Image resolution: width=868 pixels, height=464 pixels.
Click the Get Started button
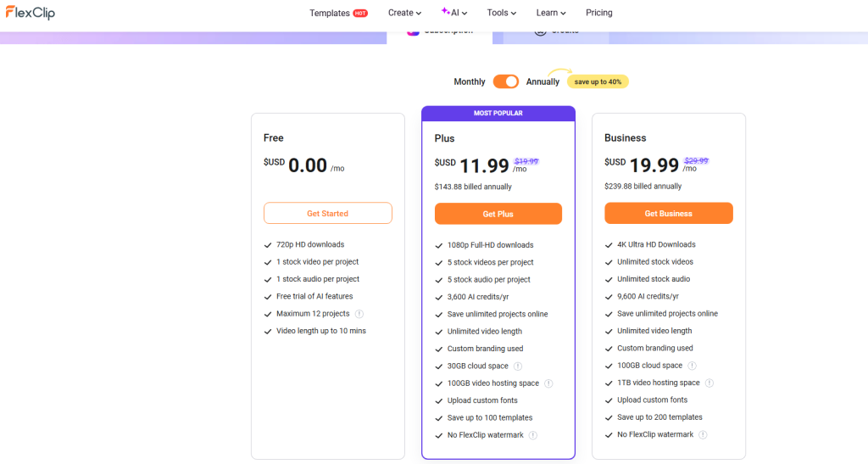[x=328, y=213]
